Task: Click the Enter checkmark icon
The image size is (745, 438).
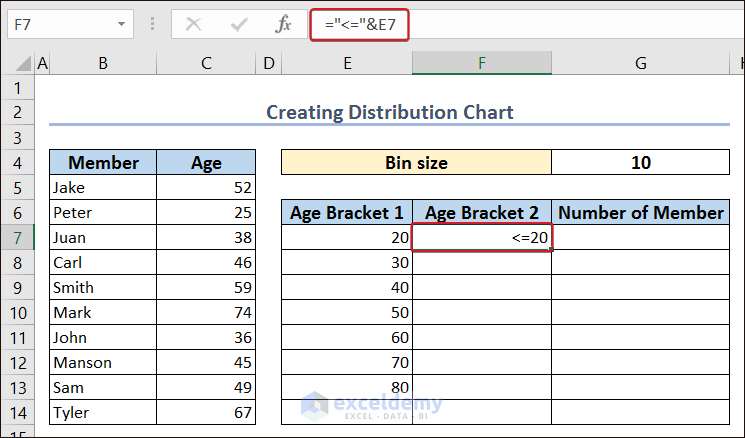Action: click(238, 25)
